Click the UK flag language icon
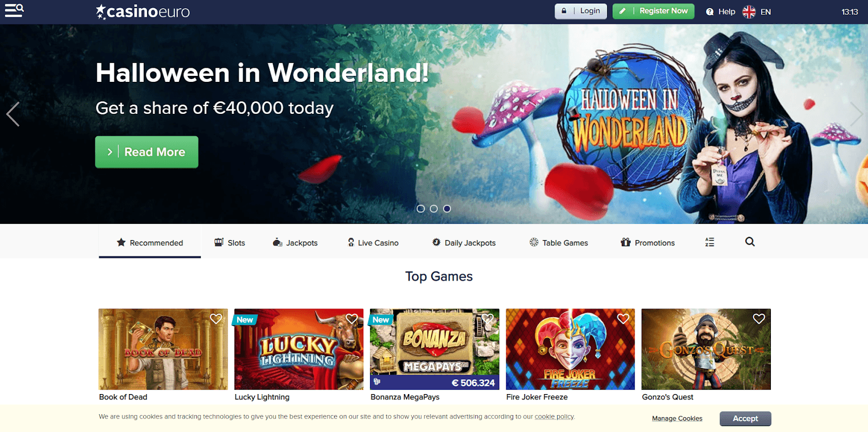Screen dimensions: 868x432 click(749, 11)
